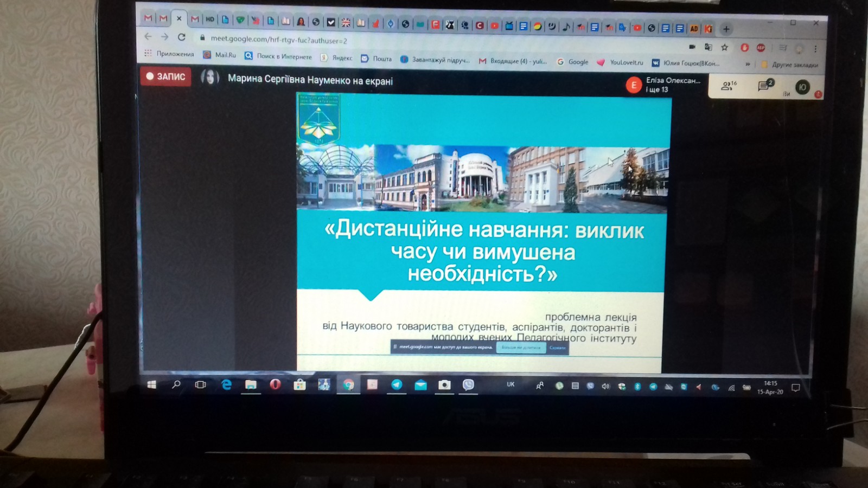Viewport: 868px width, 488px height.
Task: Open a new browser tab with plus button
Action: point(726,29)
